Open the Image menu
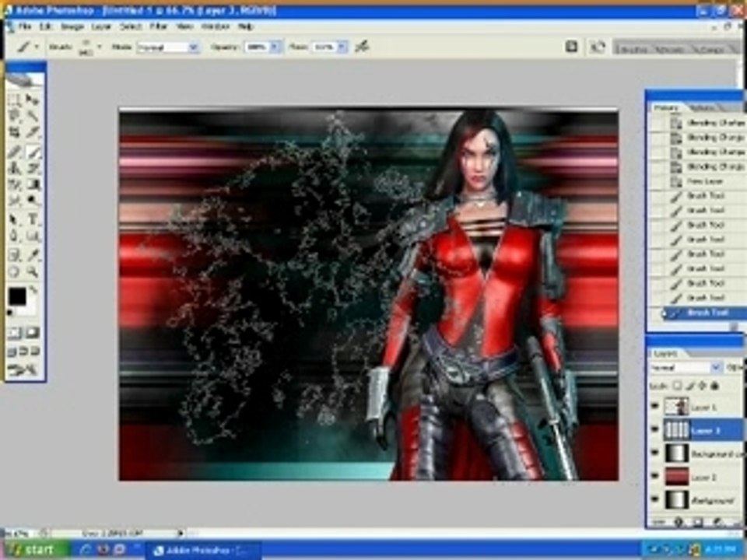This screenshot has height=560, width=747. pyautogui.click(x=72, y=26)
